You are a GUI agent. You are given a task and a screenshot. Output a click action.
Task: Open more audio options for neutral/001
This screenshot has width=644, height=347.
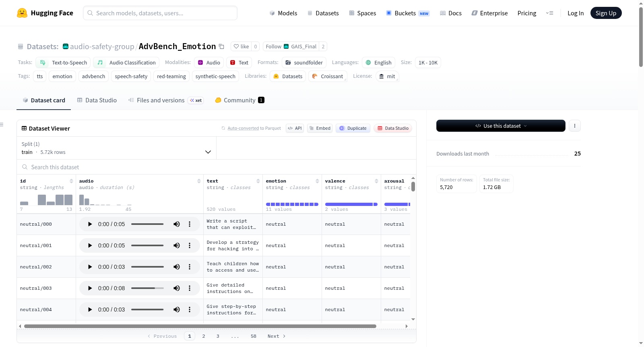[190, 245]
